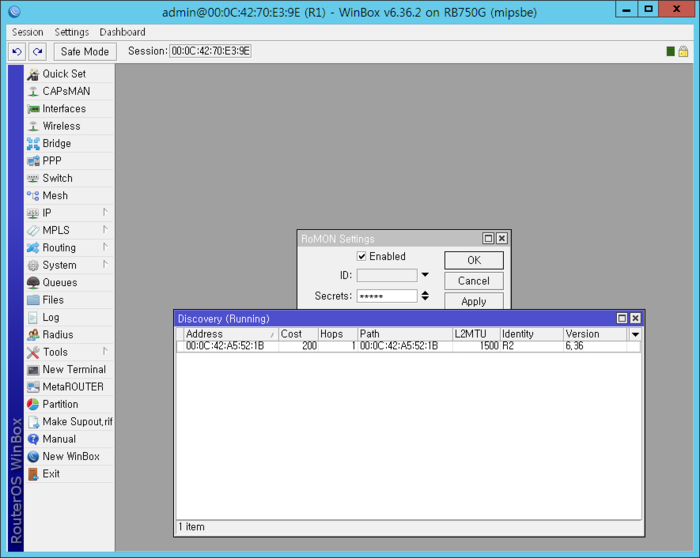This screenshot has width=700, height=558.
Task: Select L2MTU value 1500 cell
Action: (x=476, y=346)
